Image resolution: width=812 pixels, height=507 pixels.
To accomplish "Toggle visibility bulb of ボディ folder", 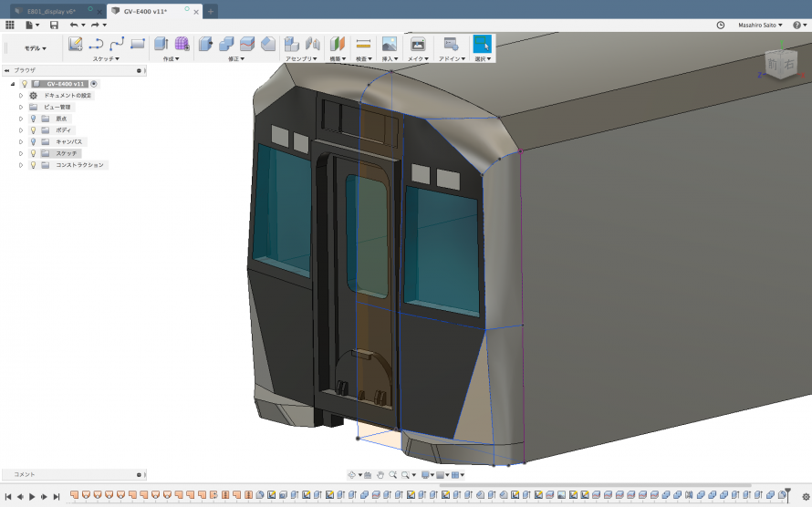I will click(x=34, y=130).
